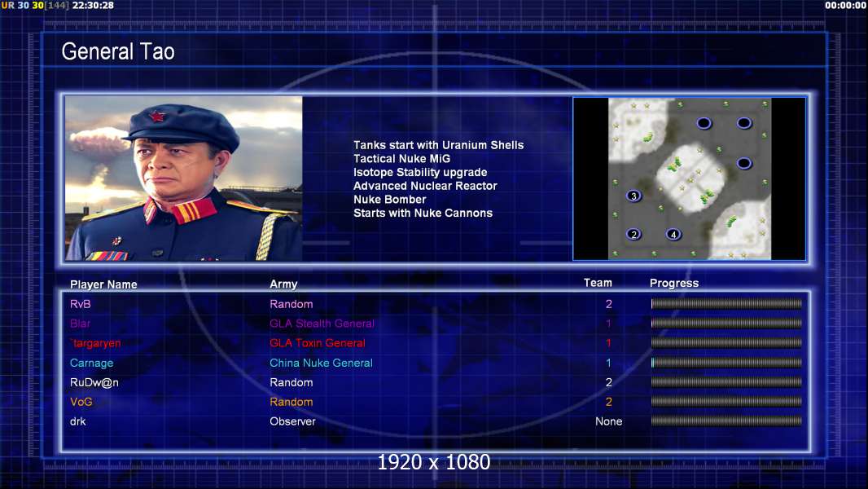Click 'GLA Toxin General' army entry
868x489 pixels.
(318, 343)
